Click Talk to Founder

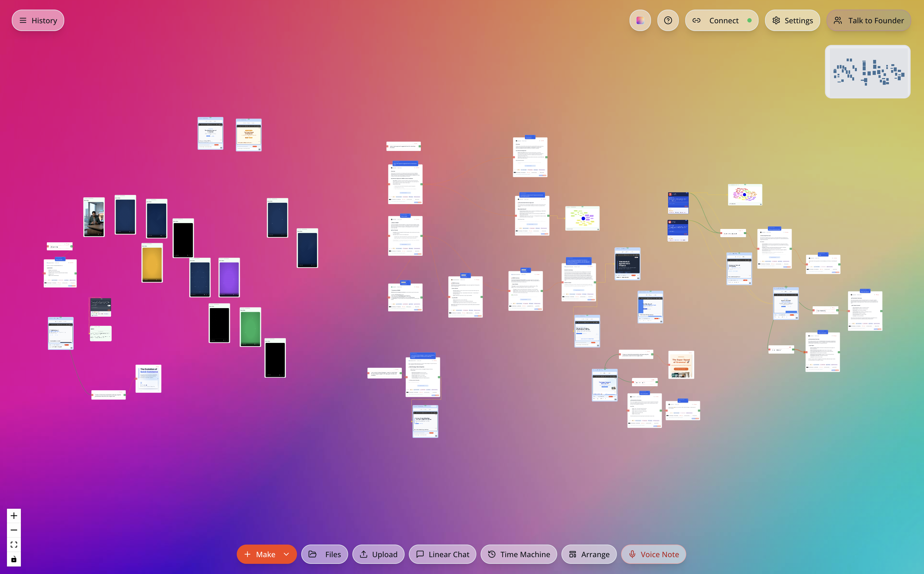[x=869, y=21]
